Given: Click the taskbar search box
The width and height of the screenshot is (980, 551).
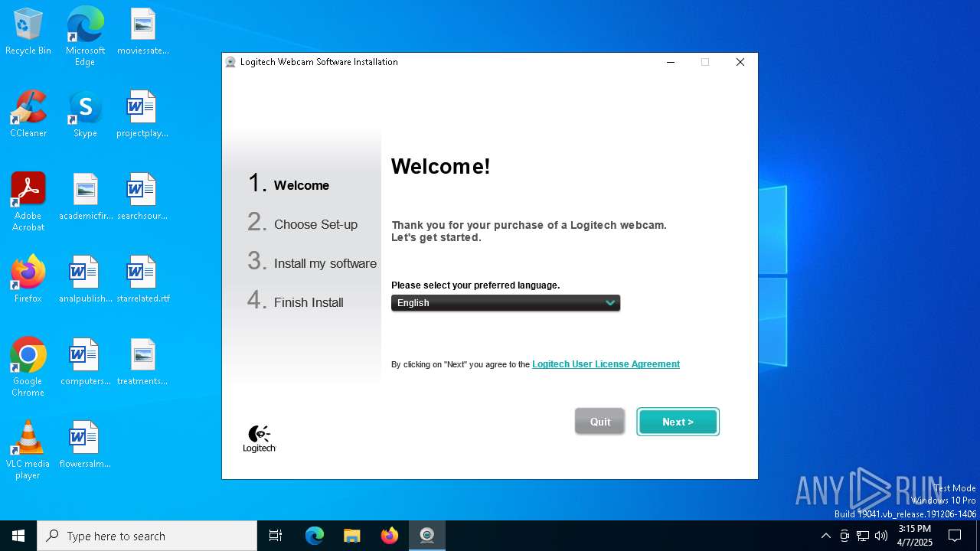Looking at the screenshot, I should pos(147,536).
